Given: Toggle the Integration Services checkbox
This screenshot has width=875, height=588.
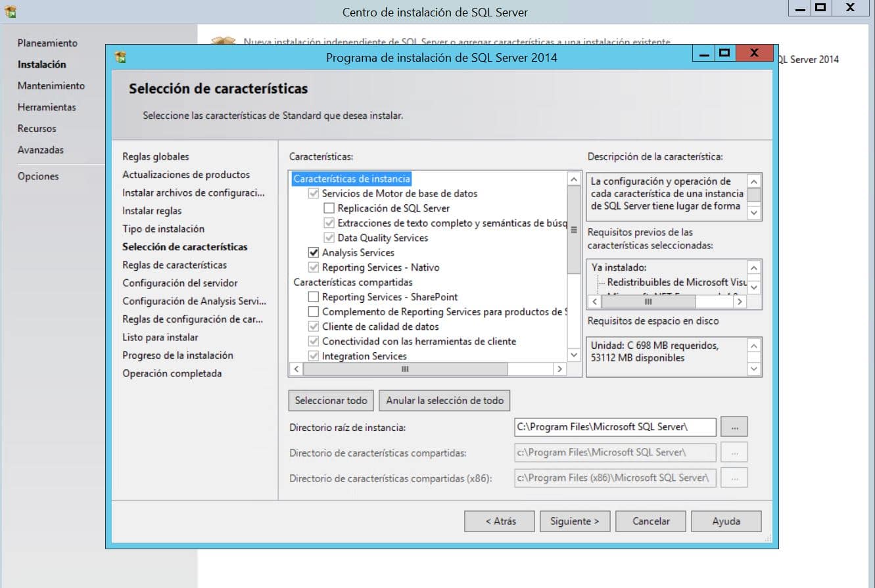Looking at the screenshot, I should (314, 356).
